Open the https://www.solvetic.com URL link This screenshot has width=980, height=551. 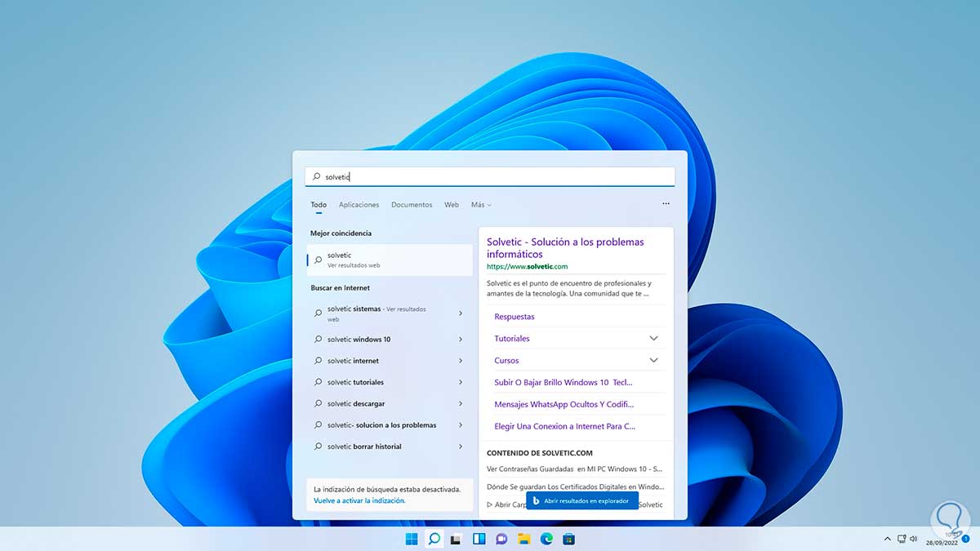(527, 266)
